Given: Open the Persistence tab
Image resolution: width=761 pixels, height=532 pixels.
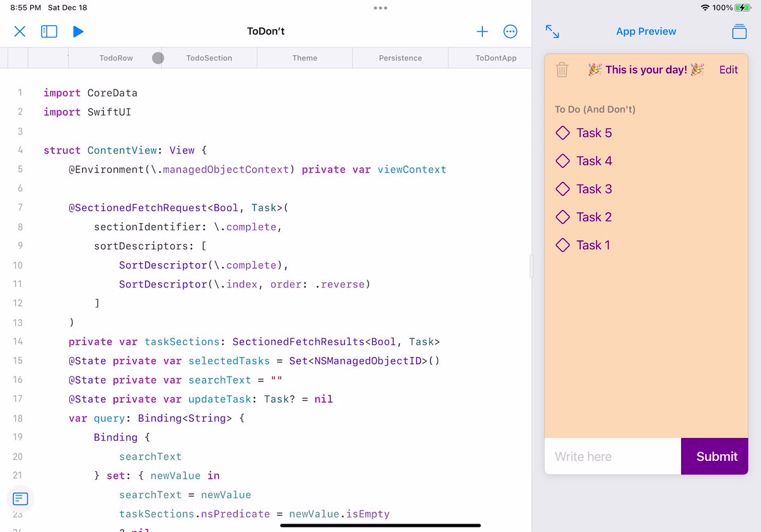Looking at the screenshot, I should pos(400,58).
